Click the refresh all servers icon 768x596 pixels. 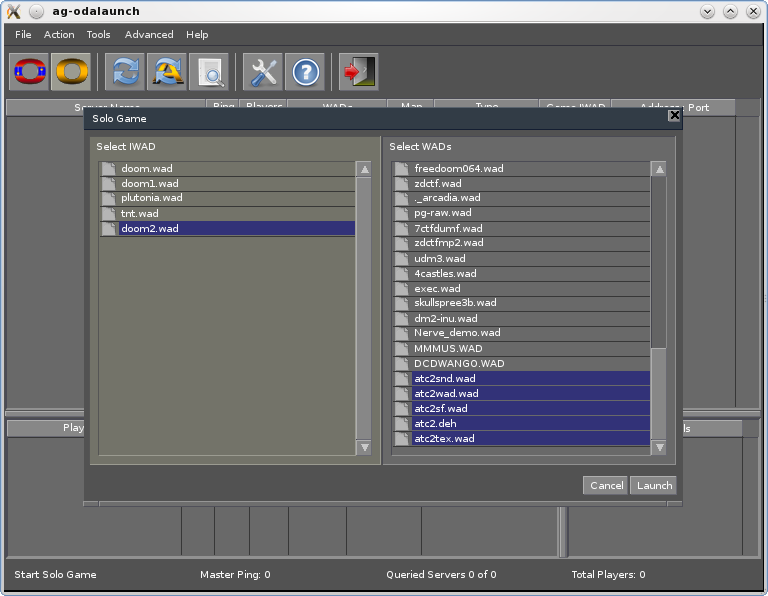167,72
